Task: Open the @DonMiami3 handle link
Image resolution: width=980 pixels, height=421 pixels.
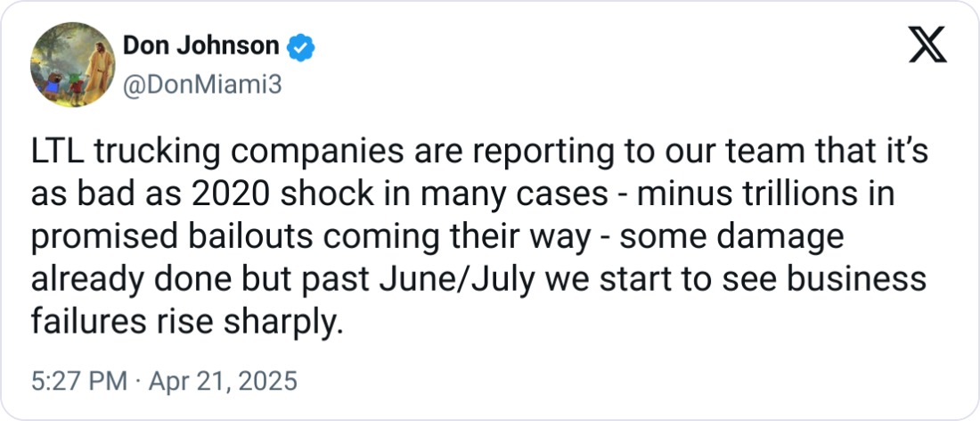Action: (x=202, y=85)
